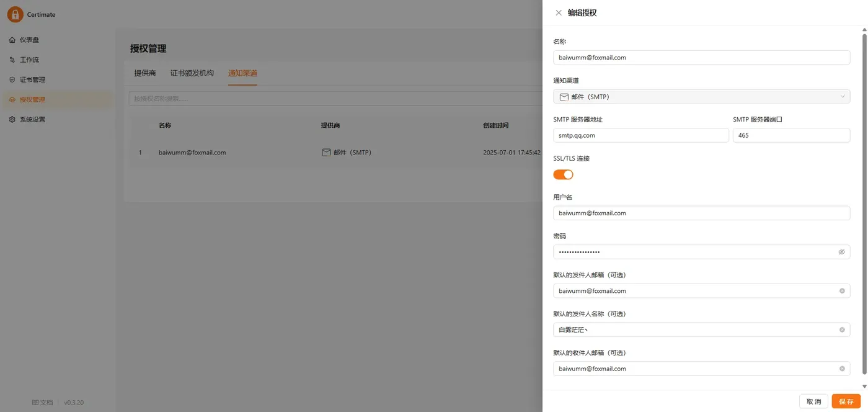Screen dimensions: 868x412
Task: Click the 用户名 username input field
Action: click(701, 213)
